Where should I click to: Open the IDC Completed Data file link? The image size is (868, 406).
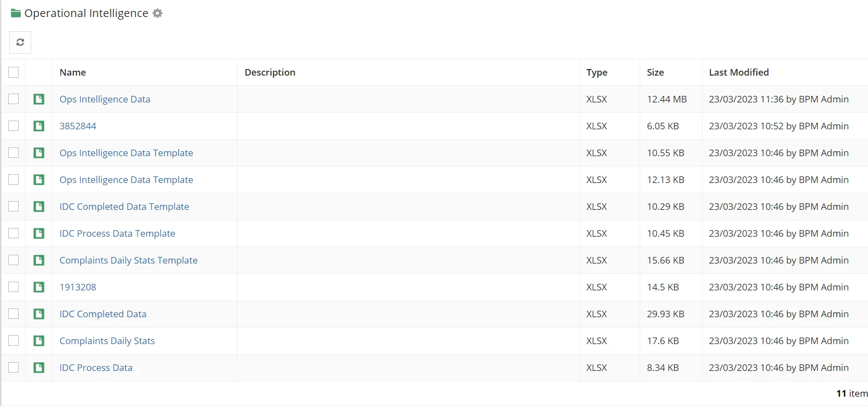pos(103,314)
